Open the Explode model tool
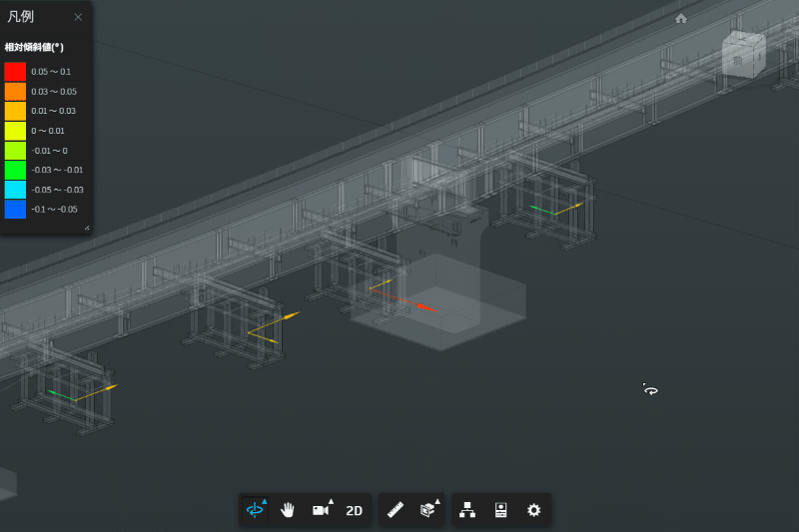Image resolution: width=799 pixels, height=532 pixels. 427,510
